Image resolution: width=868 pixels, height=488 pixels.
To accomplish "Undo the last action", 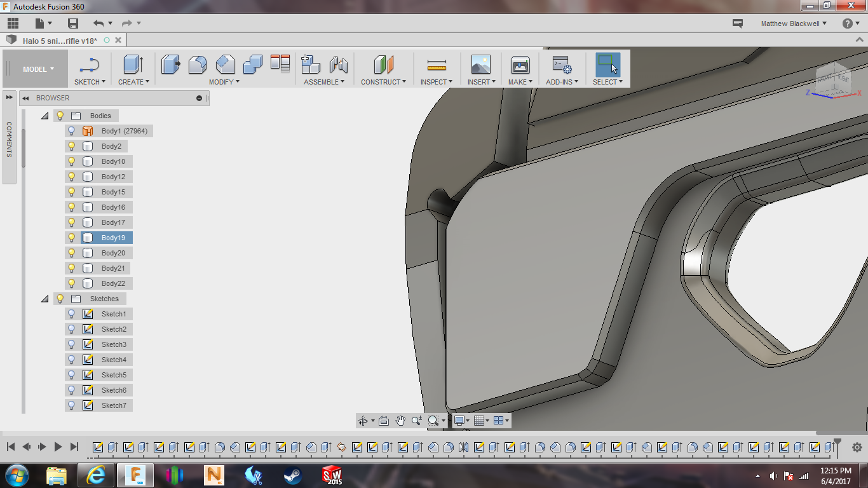I will 98,24.
